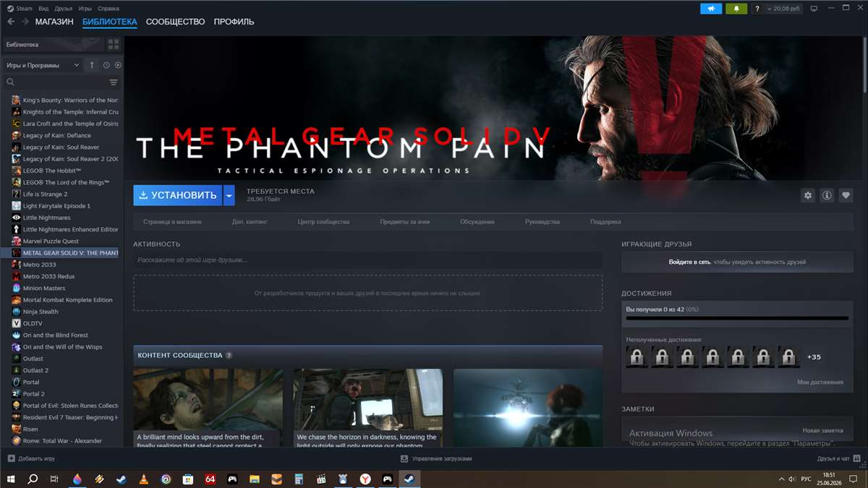This screenshot has width=868, height=488.
Task: Open Мои достижения link
Action: (820, 382)
